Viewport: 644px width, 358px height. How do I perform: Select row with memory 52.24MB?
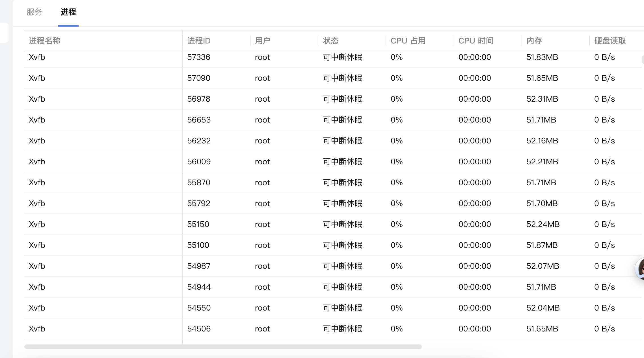pyautogui.click(x=543, y=224)
